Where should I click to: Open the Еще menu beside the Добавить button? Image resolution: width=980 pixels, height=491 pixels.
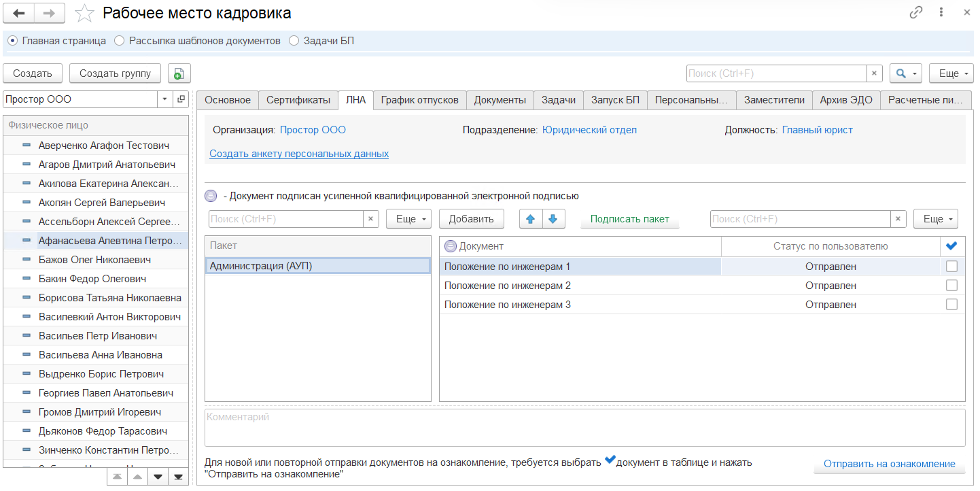tap(409, 219)
